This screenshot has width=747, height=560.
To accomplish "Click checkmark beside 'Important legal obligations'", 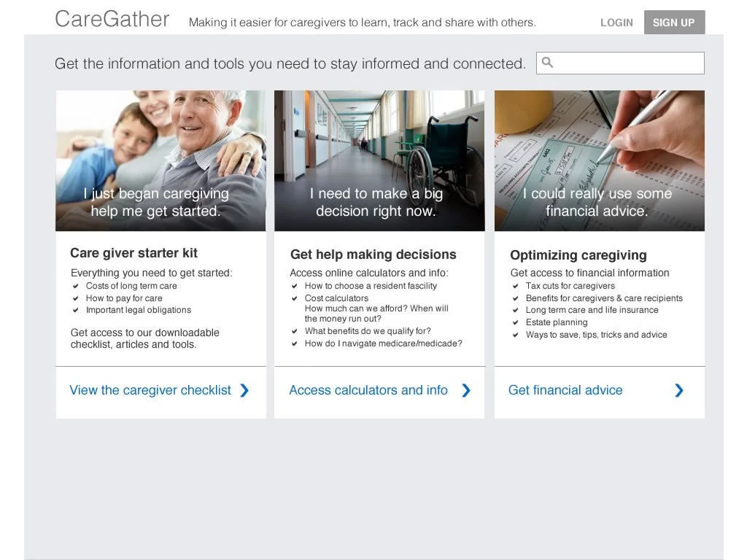I will (75, 310).
